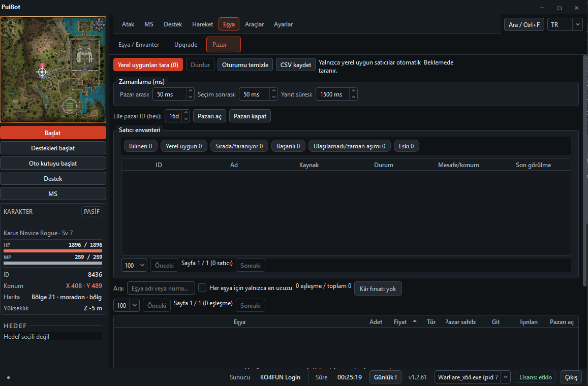This screenshot has height=386, width=588.
Task: Click the 'Kâr fırsatı yok' button
Action: (378, 288)
